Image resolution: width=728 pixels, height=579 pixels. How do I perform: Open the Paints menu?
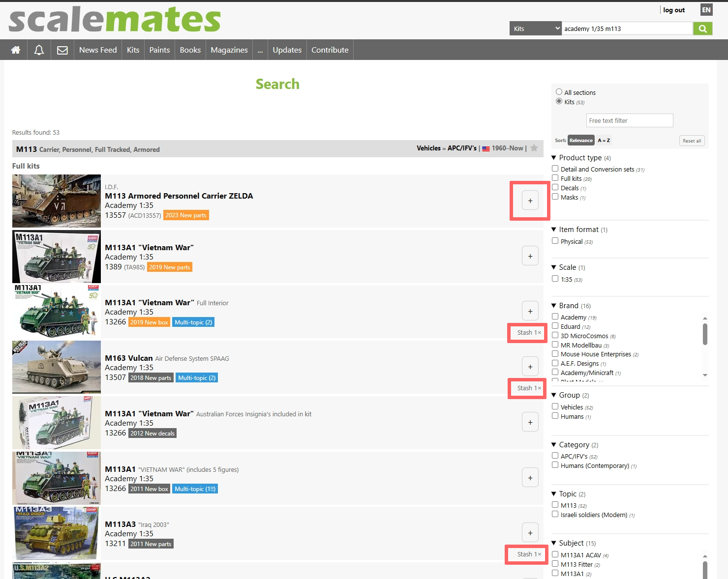pyautogui.click(x=159, y=50)
